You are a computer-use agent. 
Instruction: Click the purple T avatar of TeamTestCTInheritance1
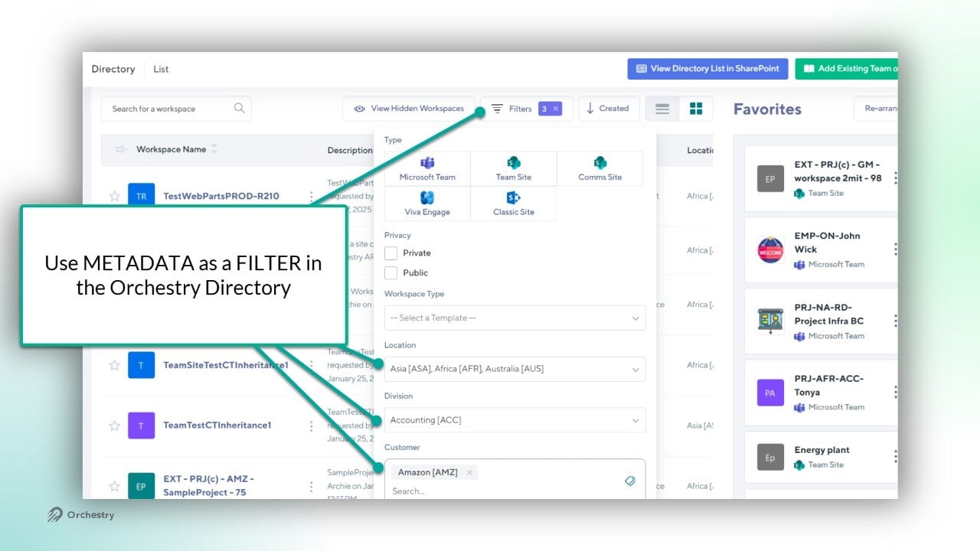tap(141, 425)
